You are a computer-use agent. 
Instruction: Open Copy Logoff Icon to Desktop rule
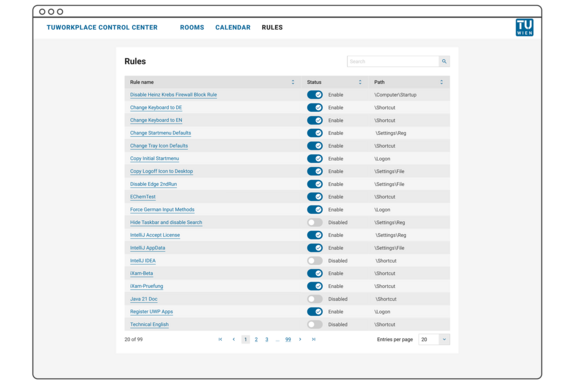tap(161, 171)
